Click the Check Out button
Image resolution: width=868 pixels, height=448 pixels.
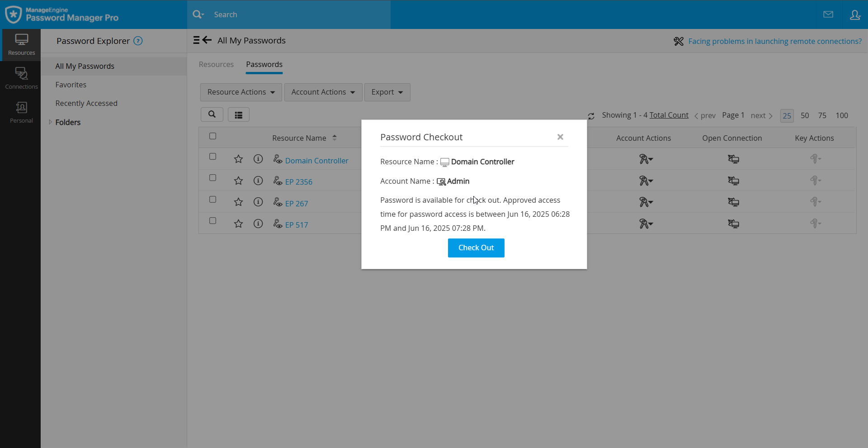pos(476,248)
